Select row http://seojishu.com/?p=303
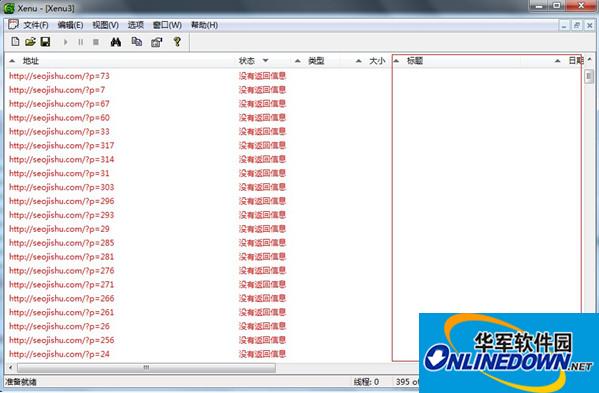Screen dimensions: 599x393 [x=62, y=187]
